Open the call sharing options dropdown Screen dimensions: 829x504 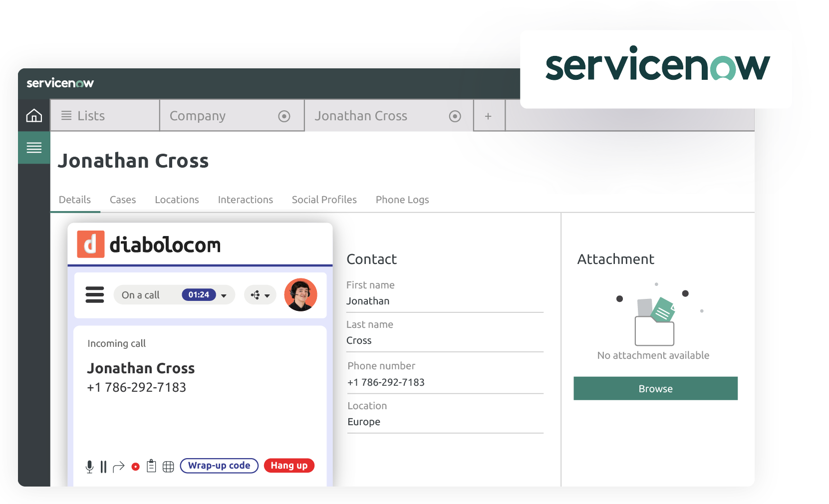[260, 295]
